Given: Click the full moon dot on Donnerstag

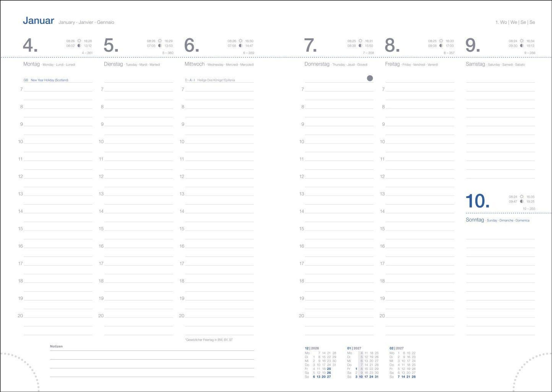Looking at the screenshot, I should tap(370, 78).
